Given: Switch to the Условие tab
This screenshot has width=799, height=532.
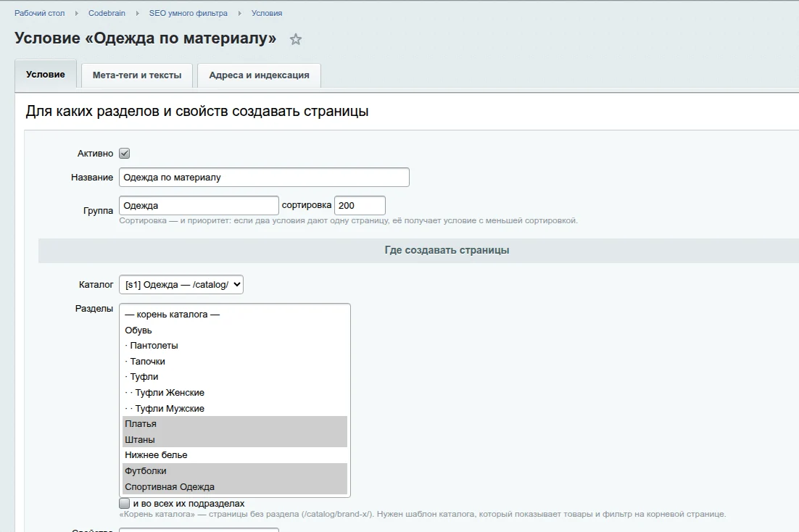Looking at the screenshot, I should pyautogui.click(x=46, y=75).
